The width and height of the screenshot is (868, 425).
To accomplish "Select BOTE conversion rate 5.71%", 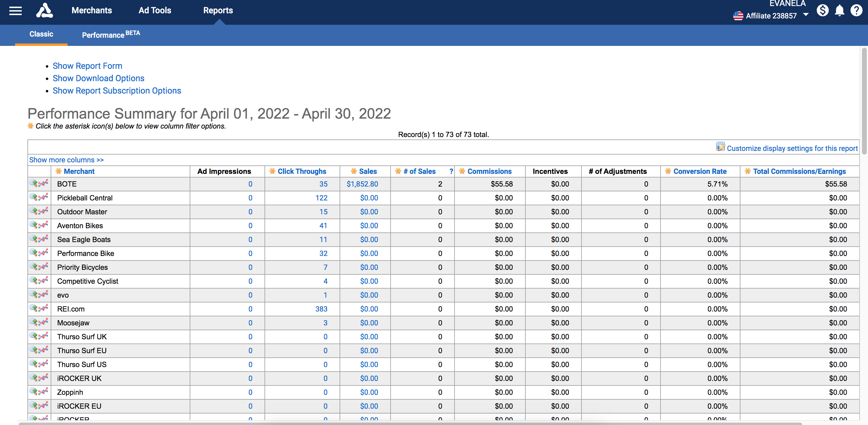I will [x=718, y=184].
